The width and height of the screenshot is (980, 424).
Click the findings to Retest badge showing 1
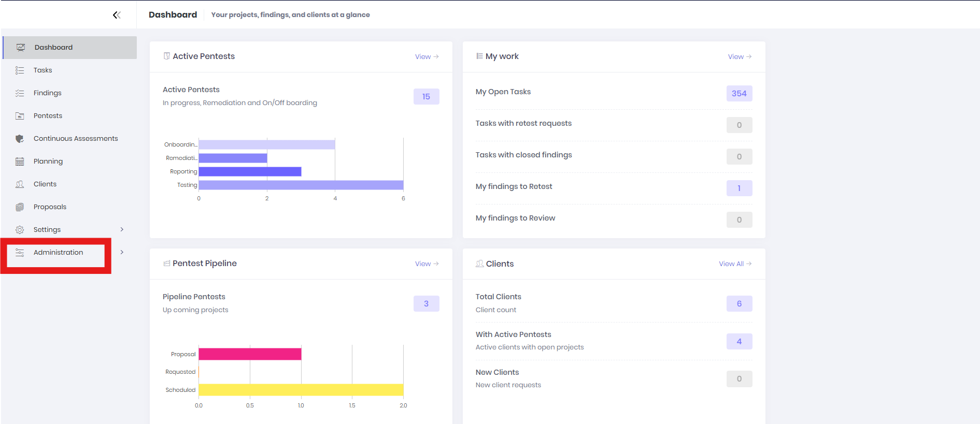point(740,188)
